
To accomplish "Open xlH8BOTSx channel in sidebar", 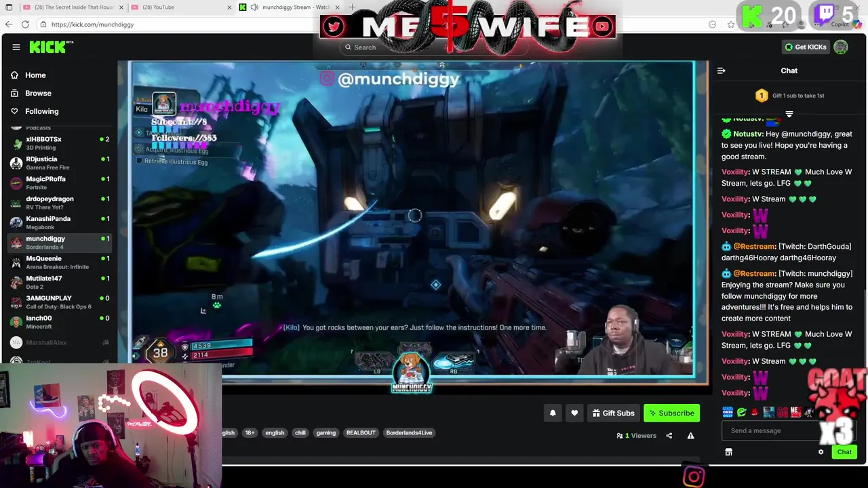I will coord(60,143).
